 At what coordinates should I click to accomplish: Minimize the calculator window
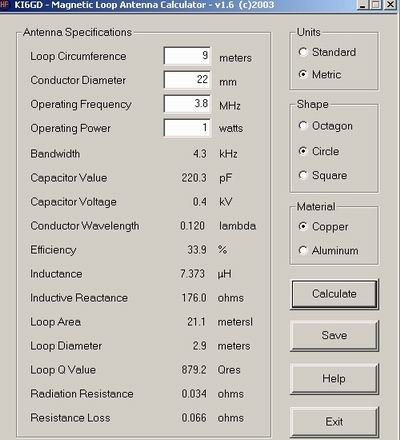(363, 5)
